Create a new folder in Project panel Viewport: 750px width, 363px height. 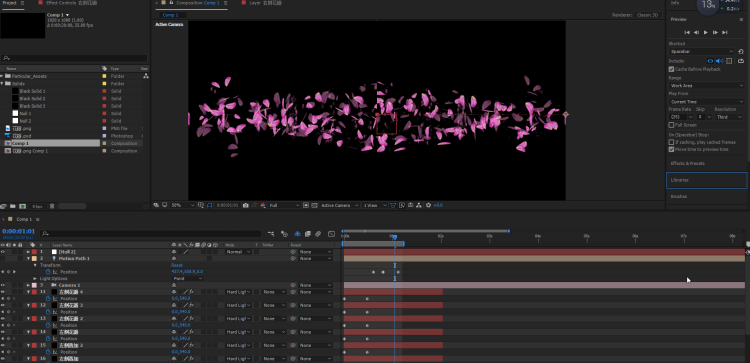point(13,206)
